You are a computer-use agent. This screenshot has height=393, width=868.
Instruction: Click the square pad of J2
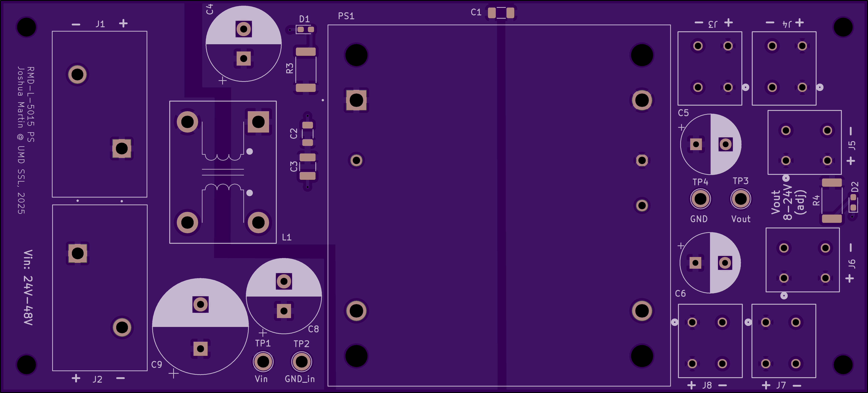(78, 253)
